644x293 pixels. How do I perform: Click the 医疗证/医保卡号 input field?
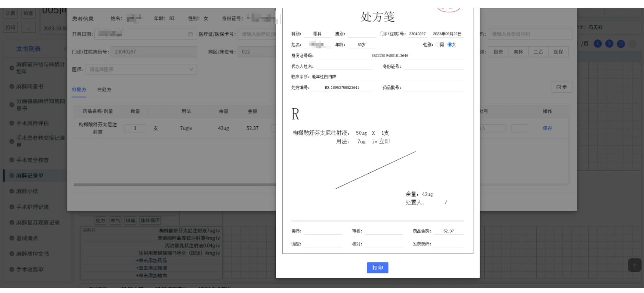(x=257, y=34)
